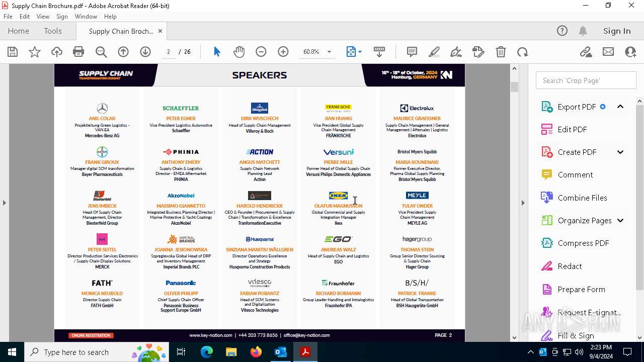
Task: Click the trash Delete icon
Action: tap(501, 52)
